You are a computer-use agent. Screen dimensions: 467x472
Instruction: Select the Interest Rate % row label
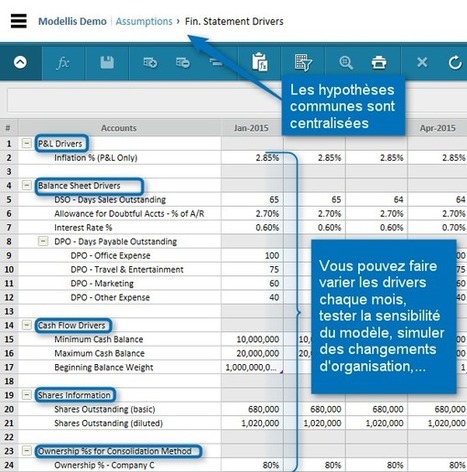coord(83,228)
